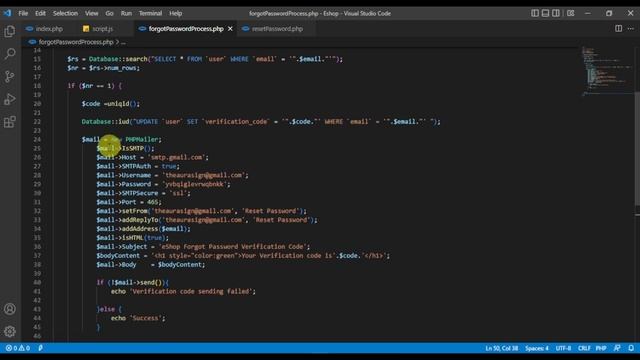Select the forgotPasswordProcess.php tab
640x360 pixels.
[186, 29]
